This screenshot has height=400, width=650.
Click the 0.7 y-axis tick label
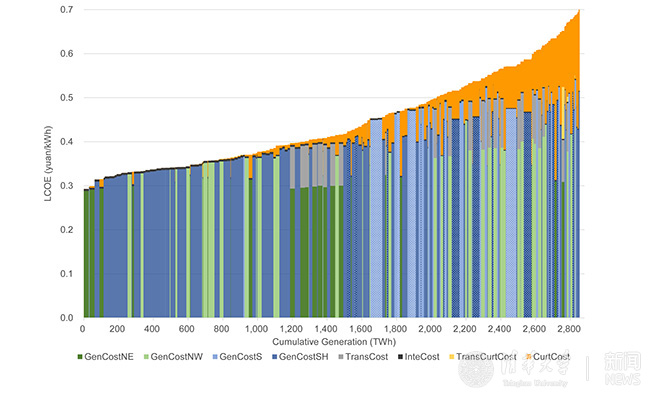click(68, 10)
